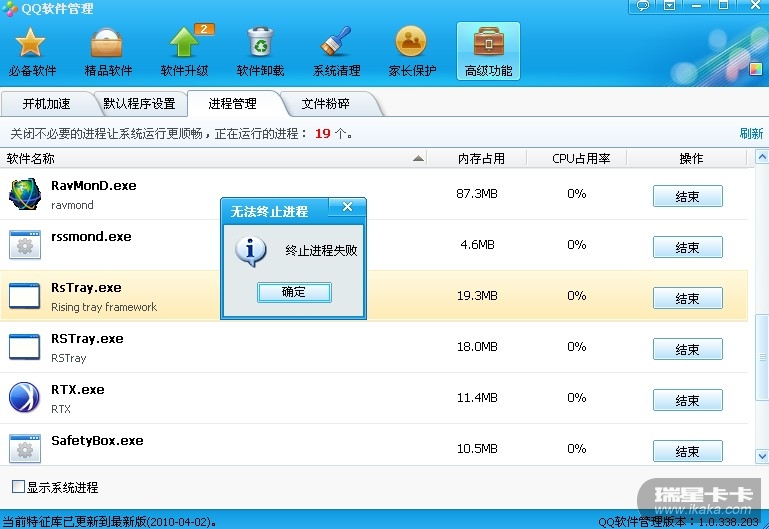Open 精品软件 box icon section

108,51
